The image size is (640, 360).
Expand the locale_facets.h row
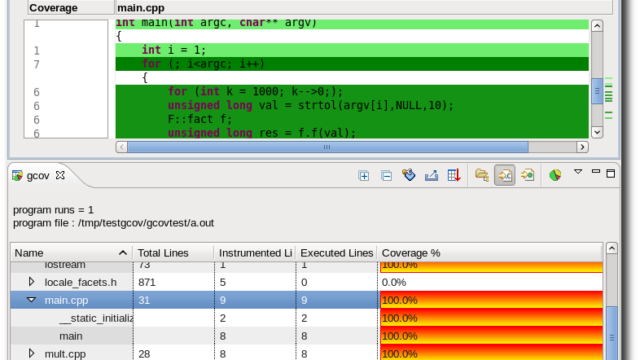point(31,282)
